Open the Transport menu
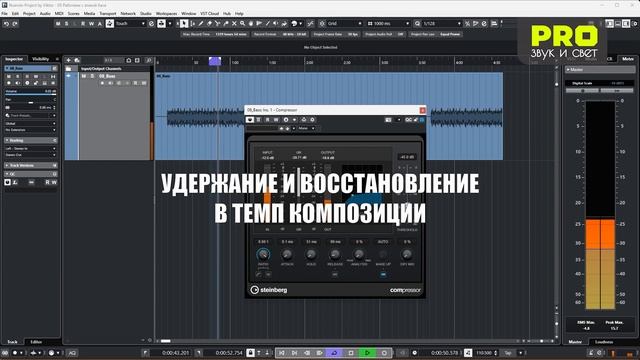640x360 pixels. coord(107,13)
